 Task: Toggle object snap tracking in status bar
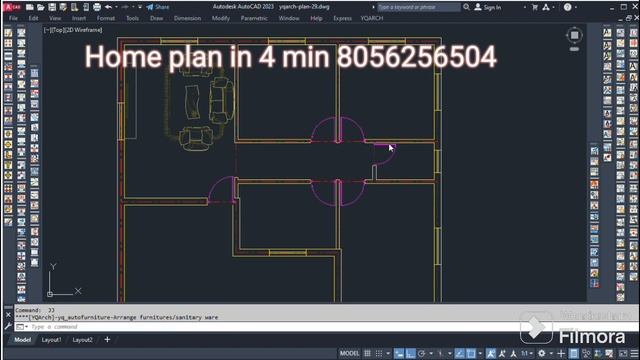[x=459, y=353]
